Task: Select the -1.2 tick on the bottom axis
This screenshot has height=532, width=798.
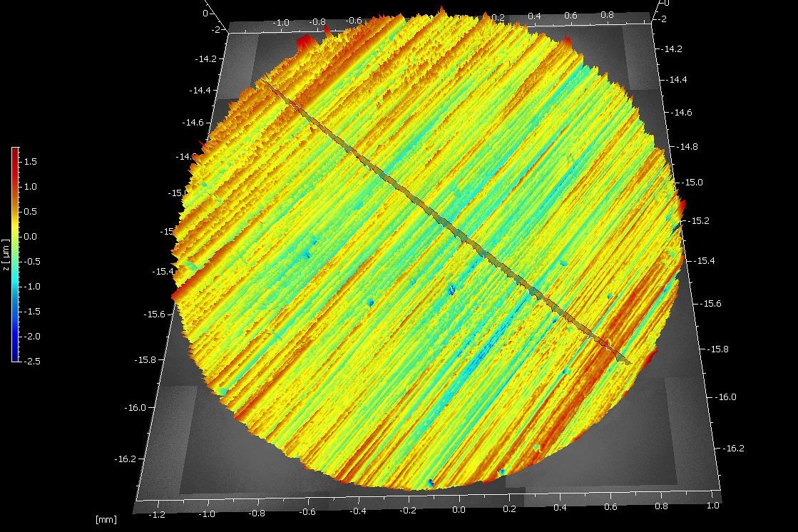Action: pyautogui.click(x=157, y=514)
